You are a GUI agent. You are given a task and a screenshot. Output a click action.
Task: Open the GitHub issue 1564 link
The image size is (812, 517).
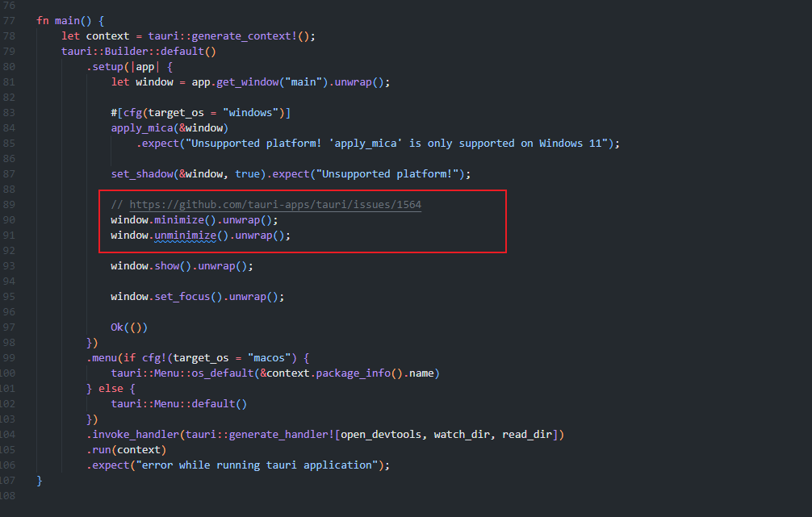tap(275, 204)
